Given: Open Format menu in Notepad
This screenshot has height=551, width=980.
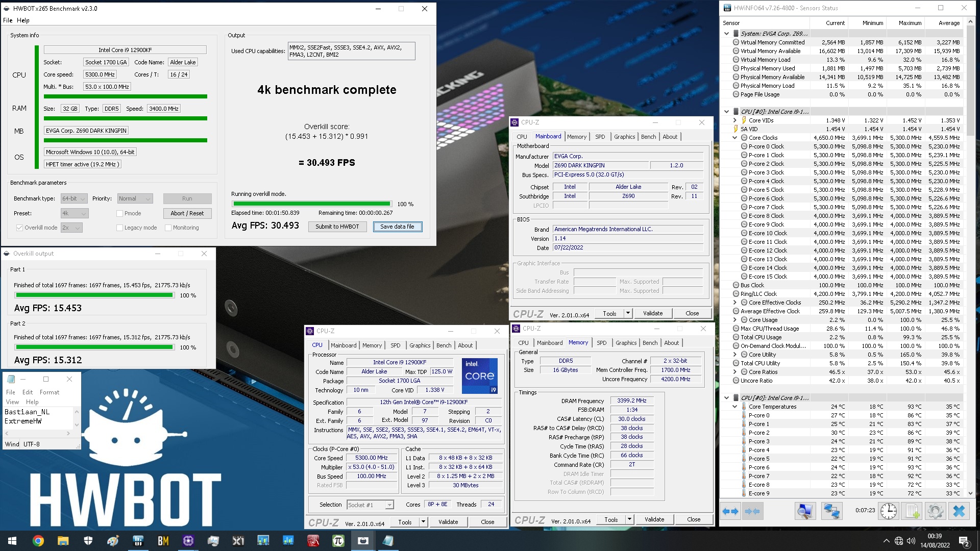Looking at the screenshot, I should point(50,392).
